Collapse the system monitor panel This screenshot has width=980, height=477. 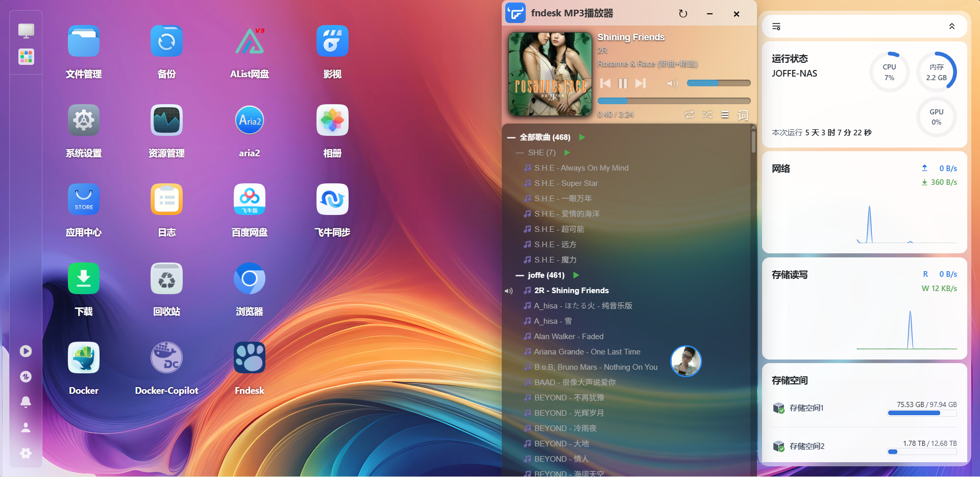click(x=951, y=26)
